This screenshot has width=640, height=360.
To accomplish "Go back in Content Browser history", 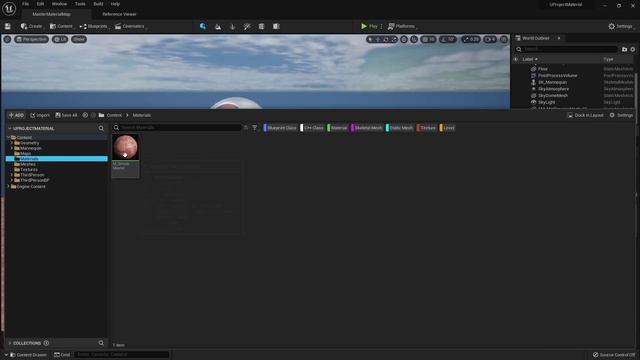I will click(x=85, y=115).
